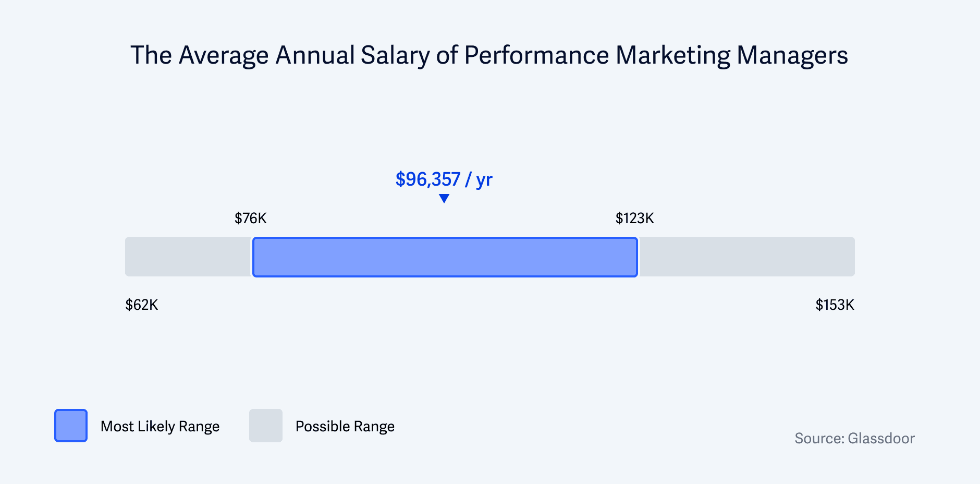This screenshot has width=980, height=484.
Task: Select the $123K upper bound label
Action: pyautogui.click(x=635, y=218)
